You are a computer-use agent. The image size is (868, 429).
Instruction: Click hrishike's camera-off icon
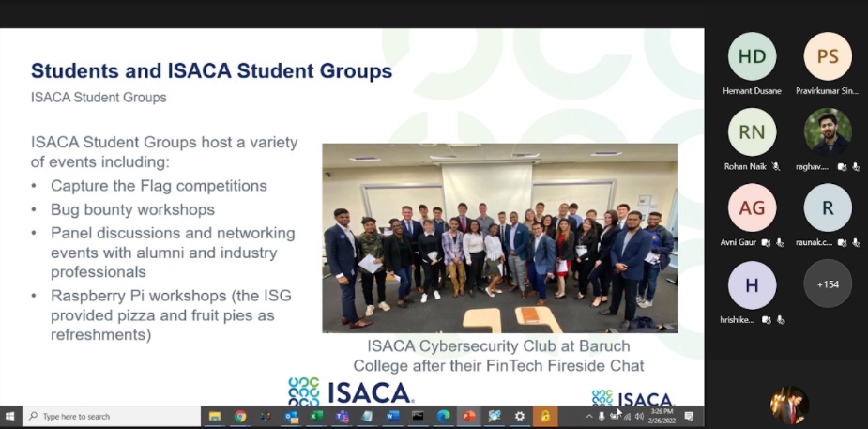pyautogui.click(x=766, y=319)
